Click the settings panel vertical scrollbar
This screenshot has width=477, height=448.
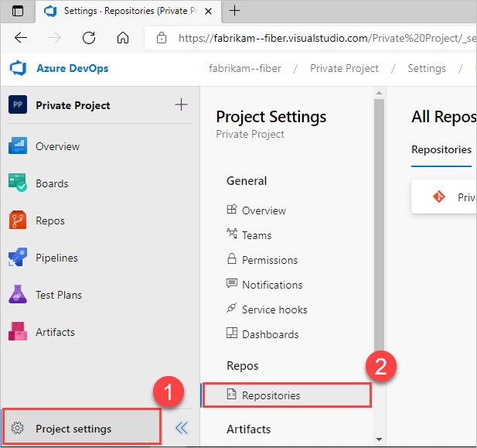coord(379,232)
